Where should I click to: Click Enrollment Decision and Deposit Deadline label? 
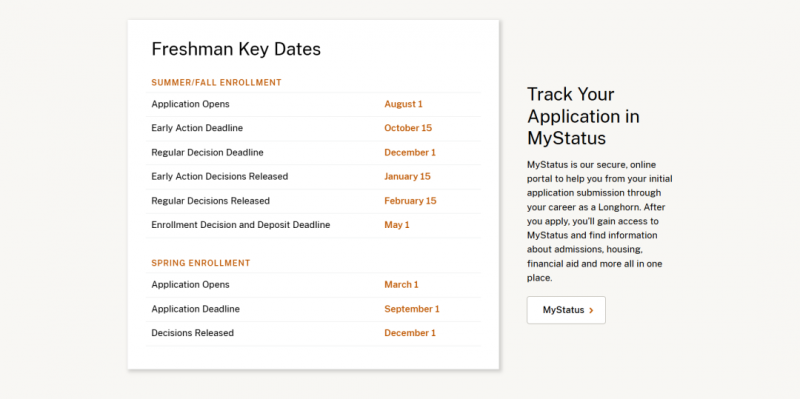pos(241,225)
